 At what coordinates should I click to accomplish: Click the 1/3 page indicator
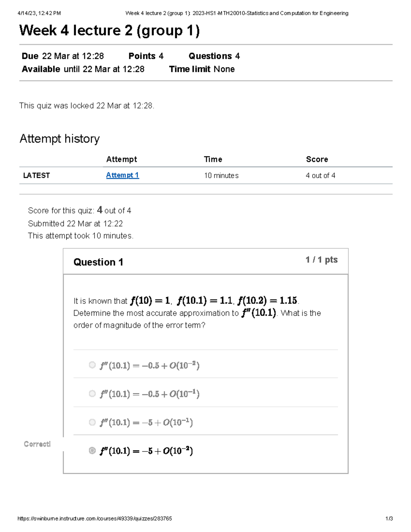tap(389, 519)
